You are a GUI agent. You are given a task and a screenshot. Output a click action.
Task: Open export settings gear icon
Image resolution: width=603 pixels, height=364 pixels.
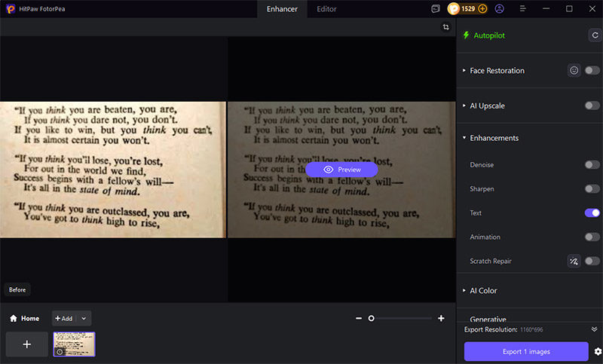click(598, 351)
